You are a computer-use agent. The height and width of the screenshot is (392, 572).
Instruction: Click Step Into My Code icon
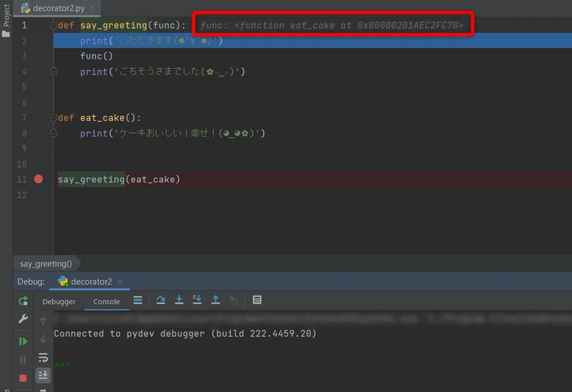coord(197,300)
